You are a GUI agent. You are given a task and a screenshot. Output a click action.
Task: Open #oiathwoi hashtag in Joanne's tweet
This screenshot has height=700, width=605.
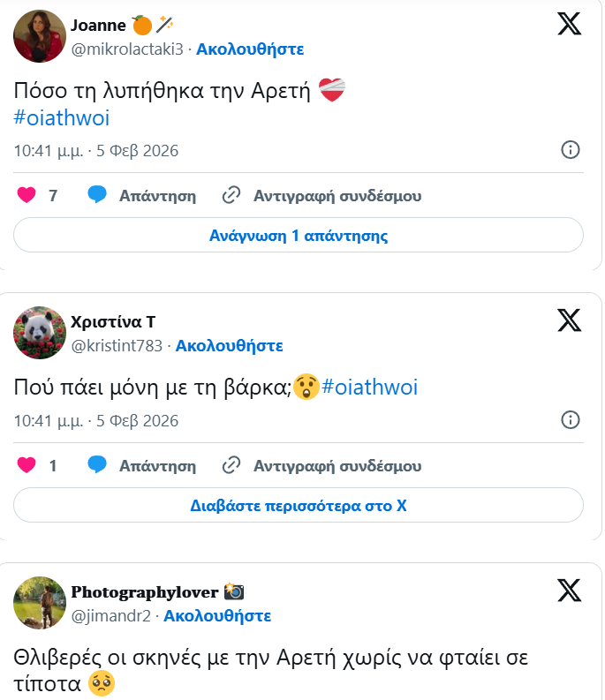(62, 117)
